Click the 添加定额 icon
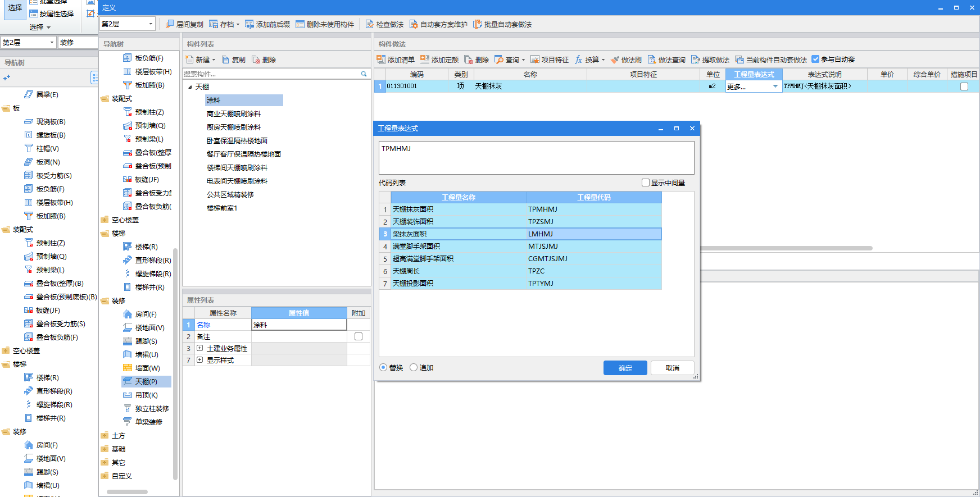 425,60
